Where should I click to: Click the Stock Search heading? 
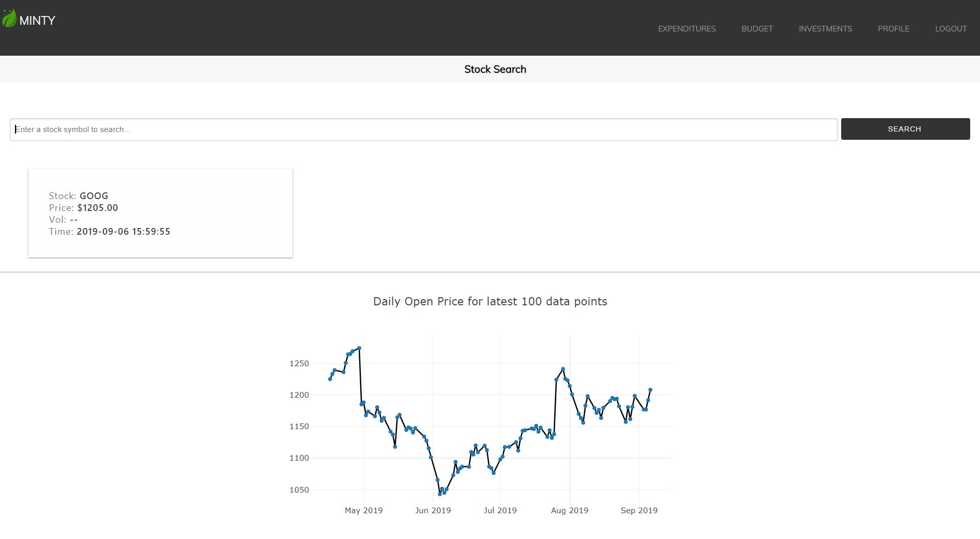tap(495, 69)
